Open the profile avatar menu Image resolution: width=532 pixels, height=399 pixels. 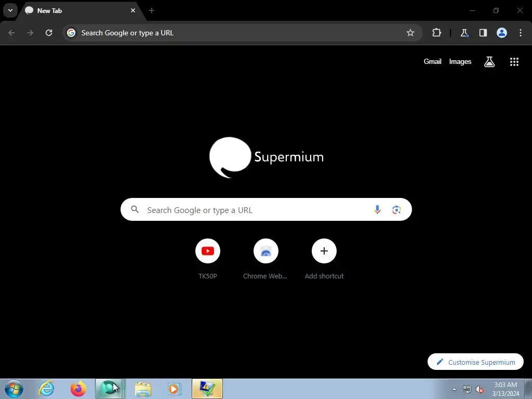(x=502, y=33)
